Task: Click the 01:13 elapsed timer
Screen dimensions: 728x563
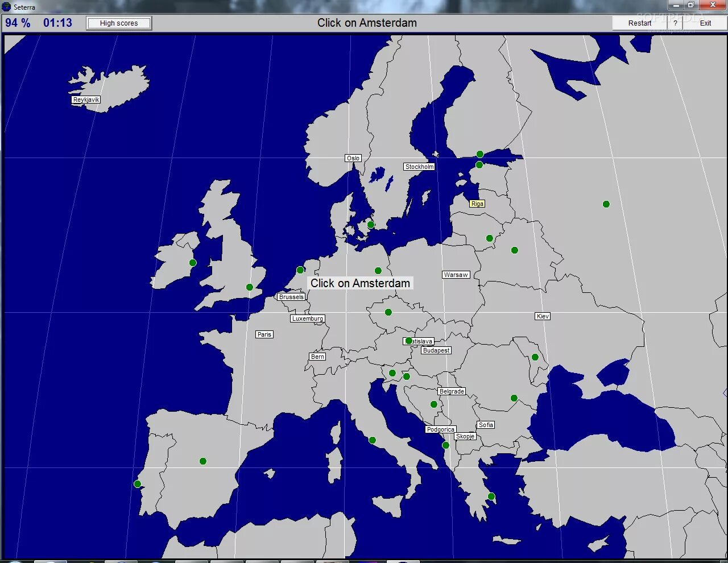Action: [58, 23]
